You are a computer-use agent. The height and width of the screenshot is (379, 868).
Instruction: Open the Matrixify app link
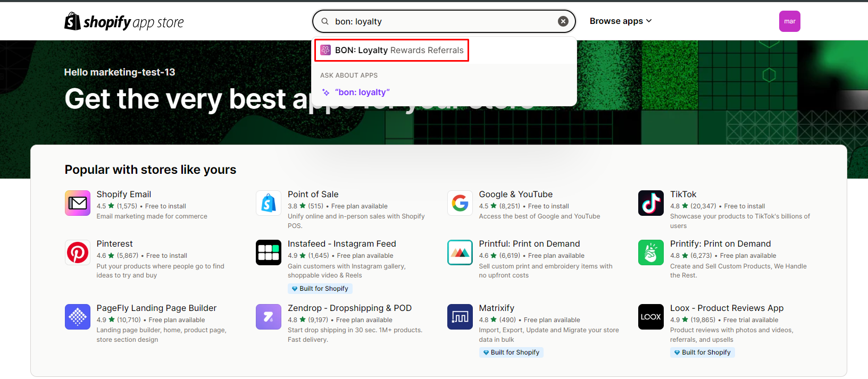point(497,308)
